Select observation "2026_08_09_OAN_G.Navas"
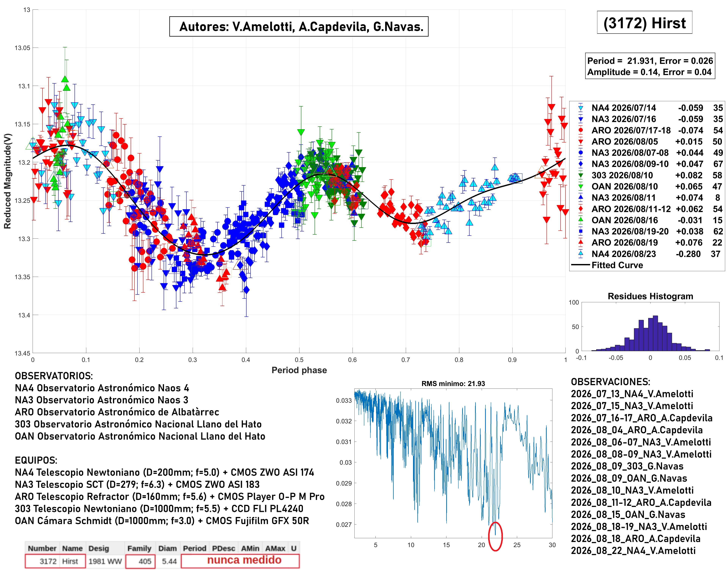The image size is (728, 578). click(x=629, y=479)
